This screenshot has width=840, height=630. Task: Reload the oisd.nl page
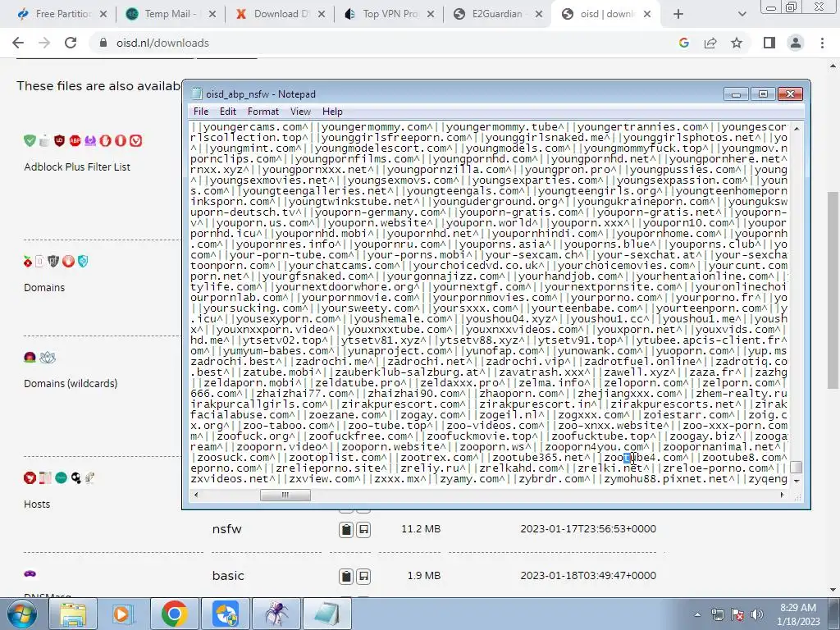tap(71, 43)
